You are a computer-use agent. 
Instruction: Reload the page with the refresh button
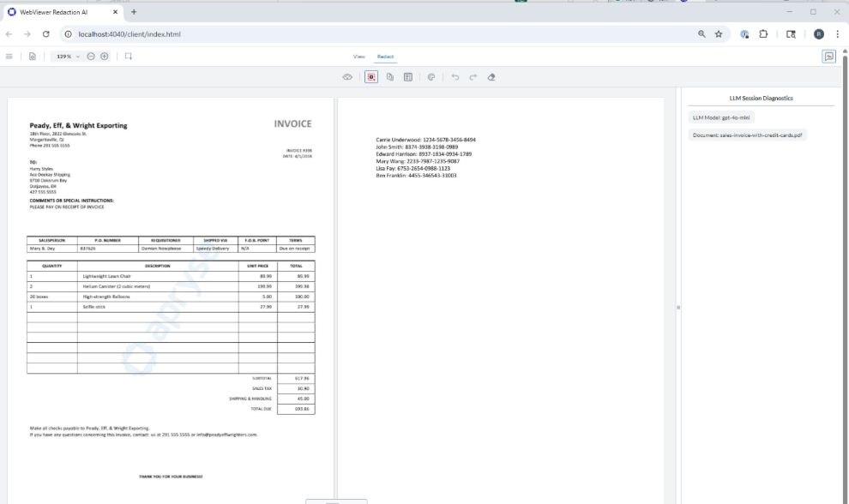tap(46, 34)
